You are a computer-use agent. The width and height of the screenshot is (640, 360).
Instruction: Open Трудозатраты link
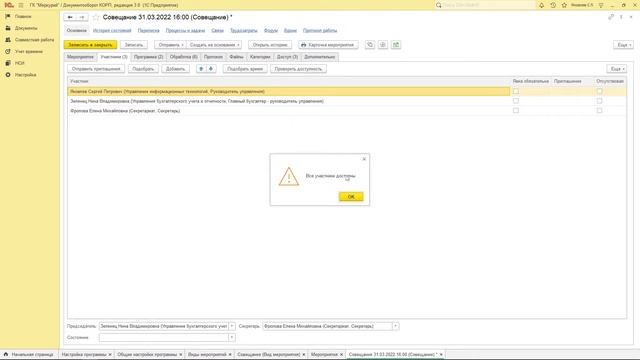(244, 31)
